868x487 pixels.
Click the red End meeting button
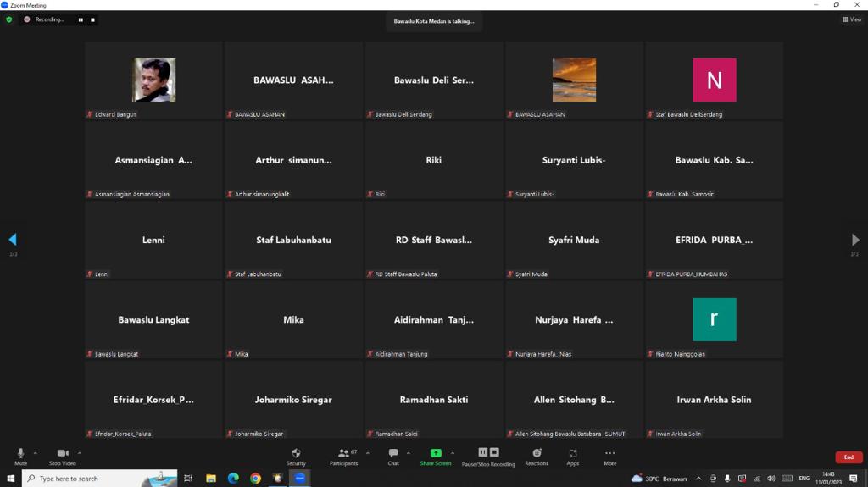[x=849, y=457]
